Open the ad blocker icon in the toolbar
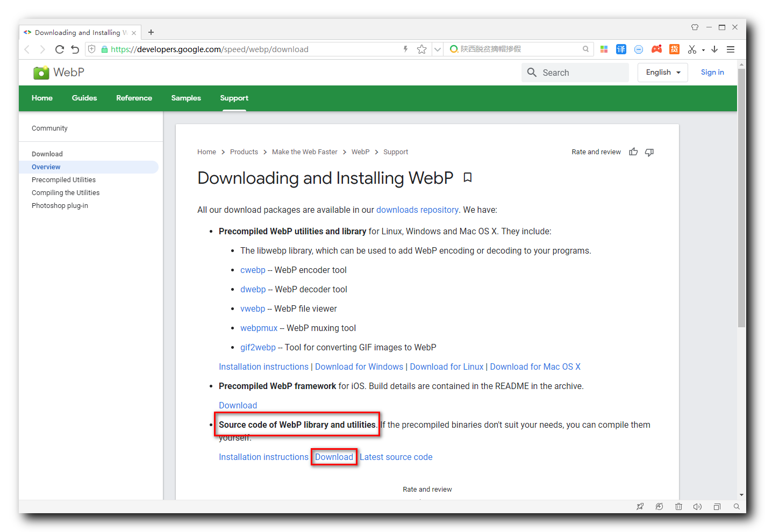The height and width of the screenshot is (532, 765). tap(638, 49)
